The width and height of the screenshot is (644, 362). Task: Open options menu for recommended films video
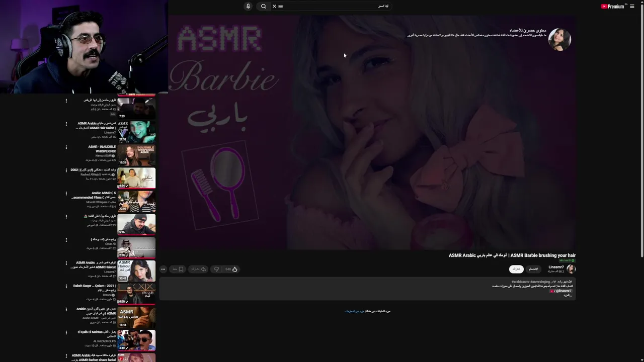pyautogui.click(x=66, y=193)
